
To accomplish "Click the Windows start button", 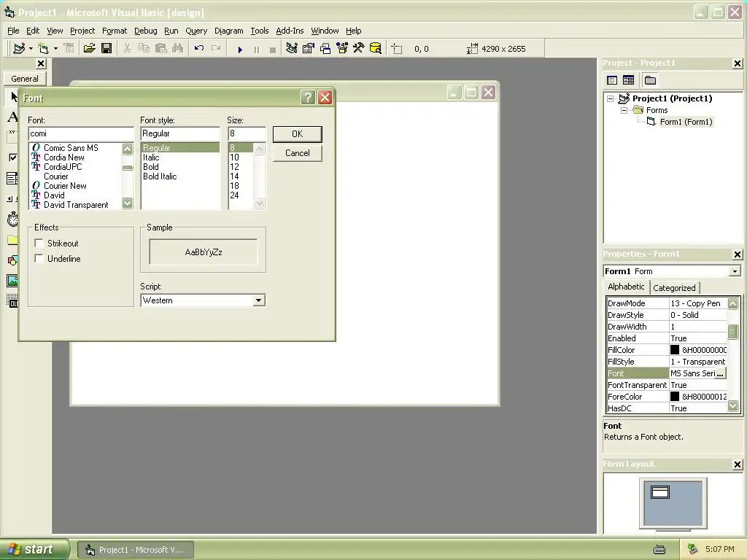I will click(34, 550).
